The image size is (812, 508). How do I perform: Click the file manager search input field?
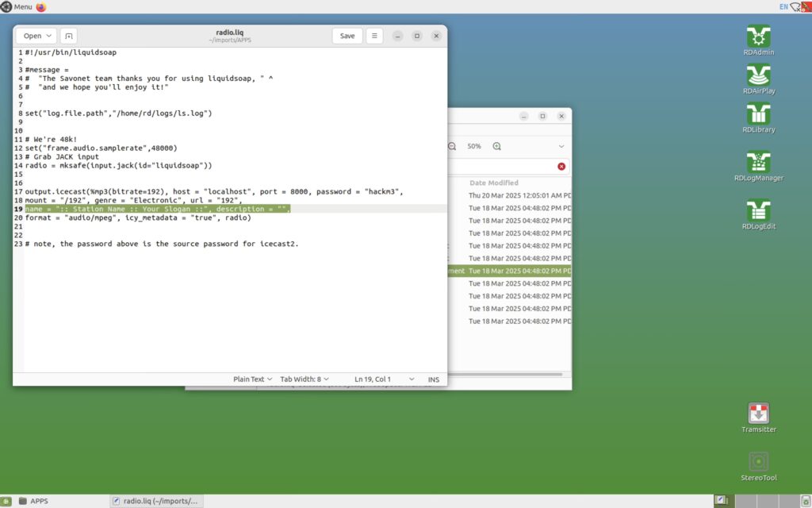coord(502,167)
